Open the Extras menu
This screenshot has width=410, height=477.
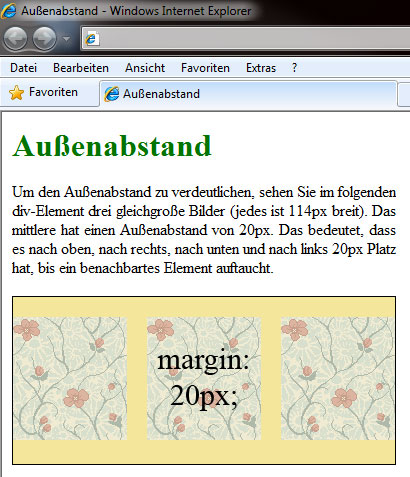click(261, 68)
